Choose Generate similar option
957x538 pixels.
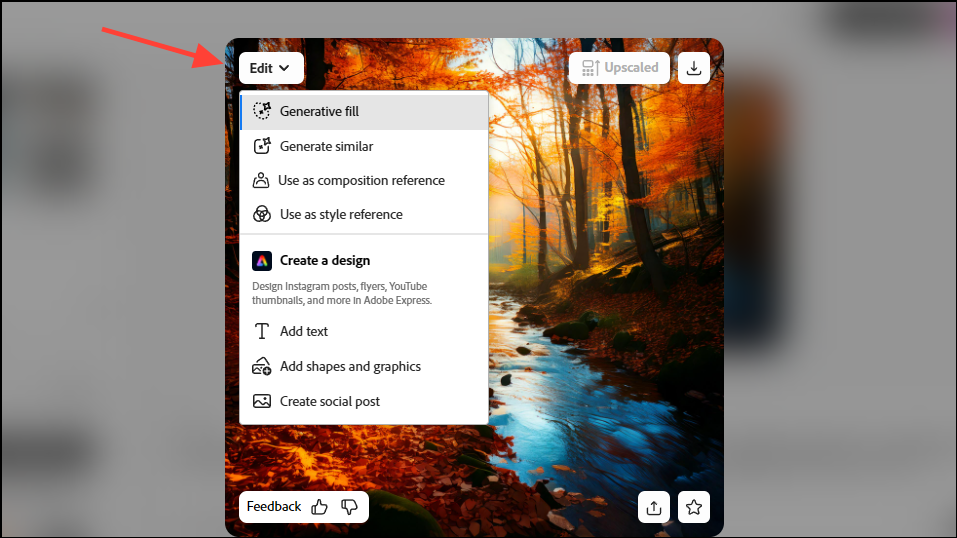coord(364,147)
